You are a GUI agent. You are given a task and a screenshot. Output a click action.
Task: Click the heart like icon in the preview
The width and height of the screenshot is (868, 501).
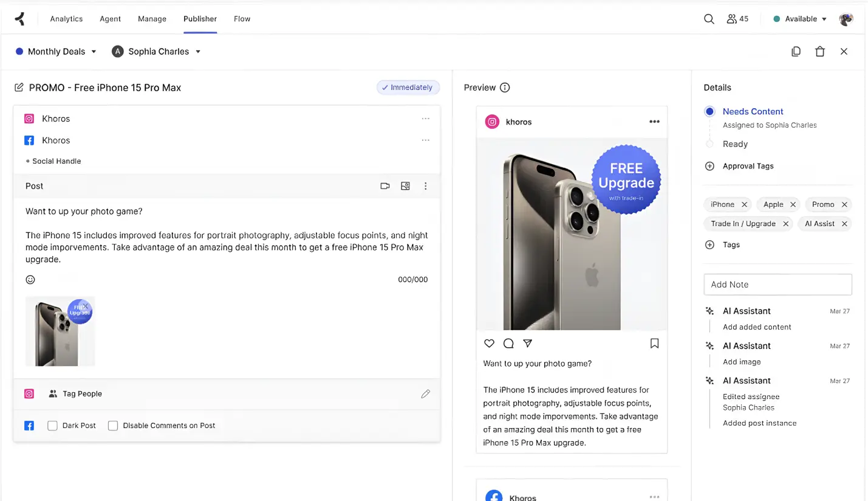coord(489,344)
